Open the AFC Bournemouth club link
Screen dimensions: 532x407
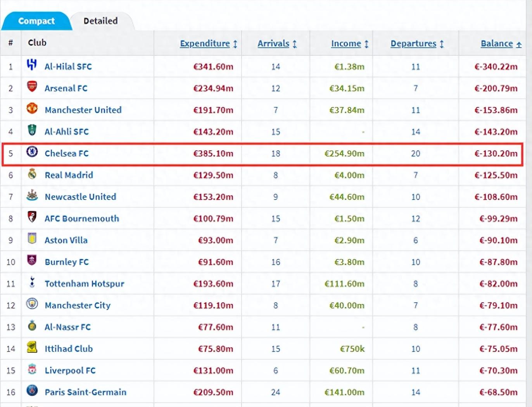coord(82,219)
